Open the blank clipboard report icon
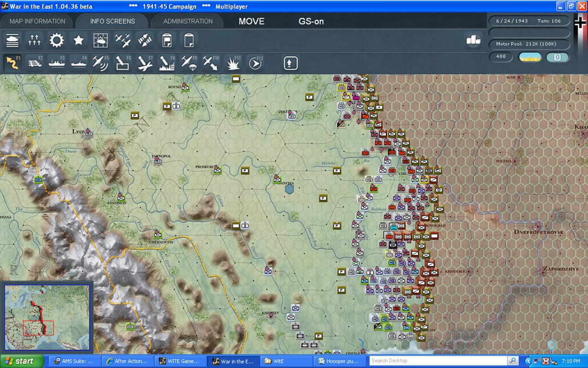Image resolution: width=588 pixels, height=368 pixels. pos(189,41)
